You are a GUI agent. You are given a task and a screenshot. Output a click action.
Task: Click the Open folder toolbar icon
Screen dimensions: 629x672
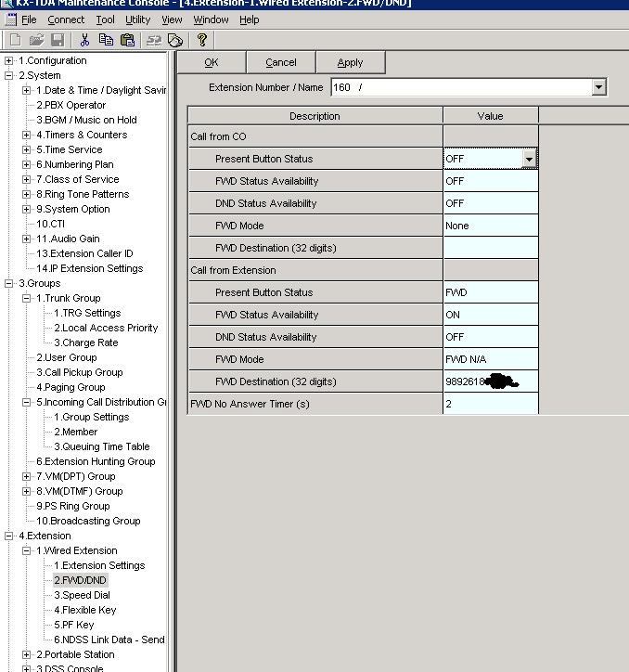coord(36,40)
